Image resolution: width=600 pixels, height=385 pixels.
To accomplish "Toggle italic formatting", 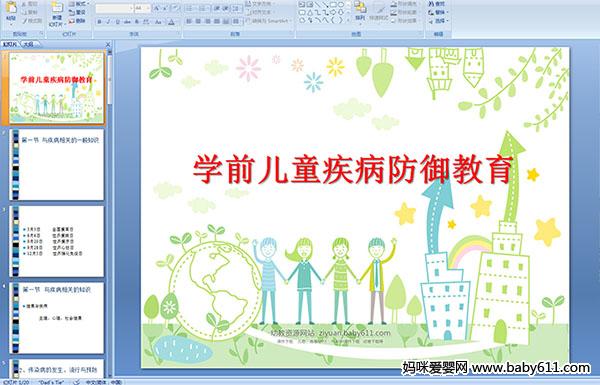I will click(x=108, y=22).
